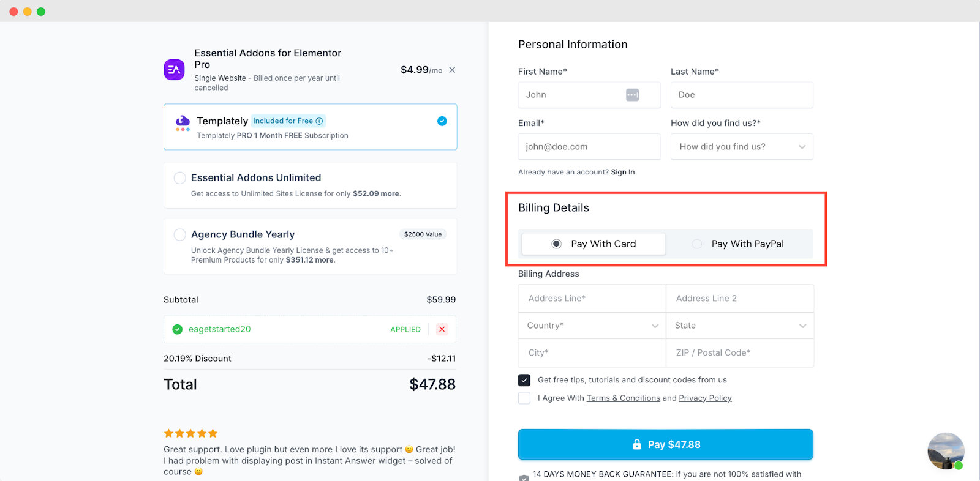Click the green checkmark beside the applied coupon
This screenshot has height=481, width=980.
click(177, 329)
